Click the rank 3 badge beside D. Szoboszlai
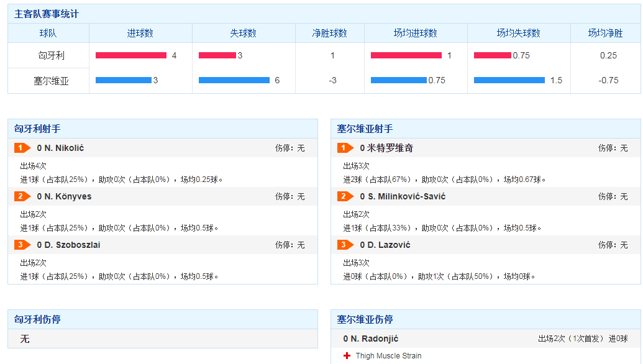Image resolution: width=643 pixels, height=364 pixels. tap(22, 245)
